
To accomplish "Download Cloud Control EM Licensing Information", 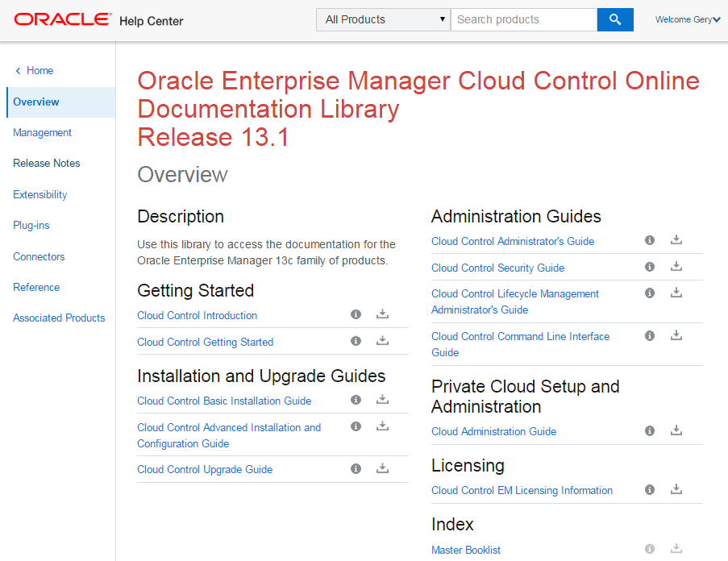I will click(676, 489).
